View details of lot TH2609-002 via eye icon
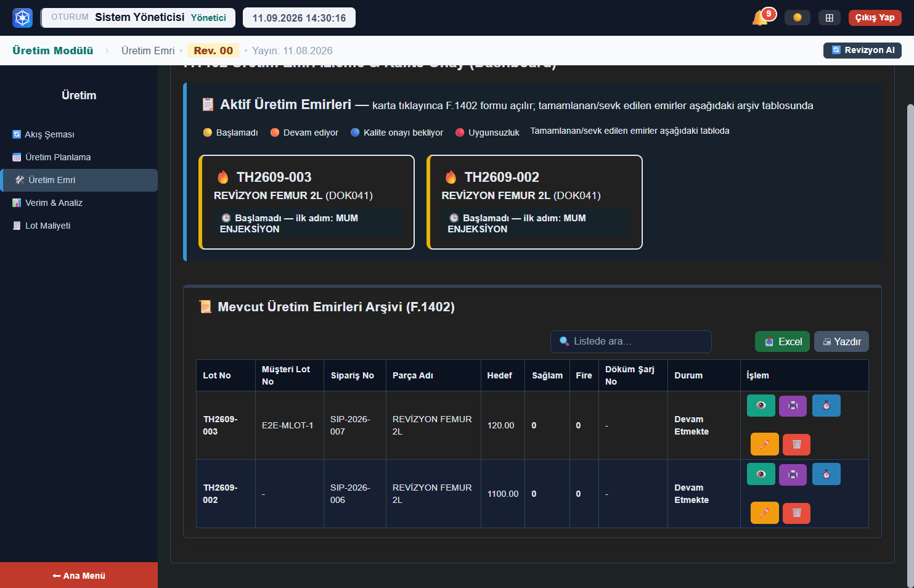Screen dimensions: 914x588 click(x=761, y=474)
